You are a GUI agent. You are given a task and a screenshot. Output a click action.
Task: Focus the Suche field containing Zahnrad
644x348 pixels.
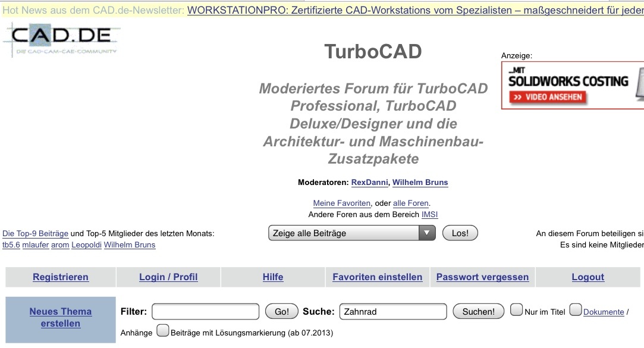(393, 312)
